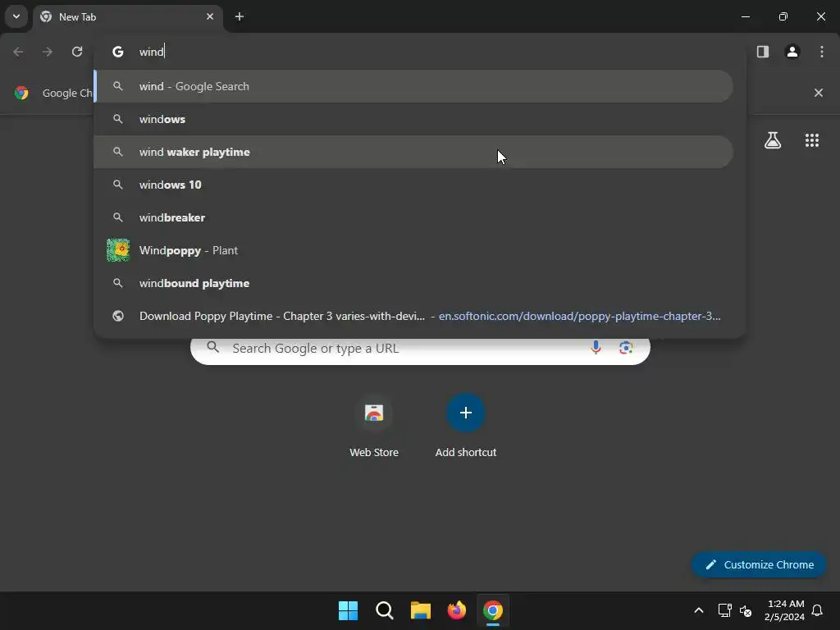The height and width of the screenshot is (630, 840).
Task: Select 'wind waker playtime' suggestion
Action: click(413, 152)
